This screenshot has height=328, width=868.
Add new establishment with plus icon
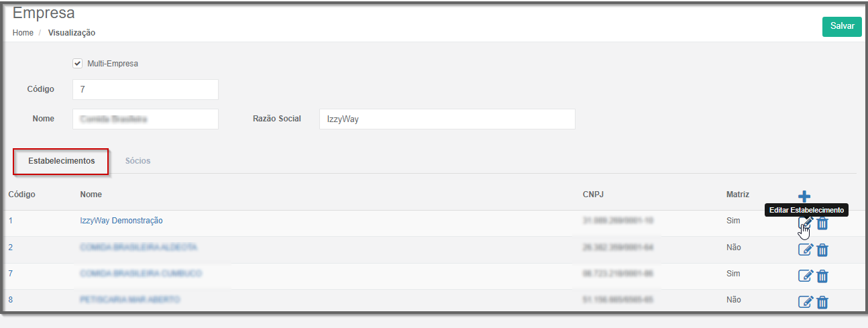804,196
